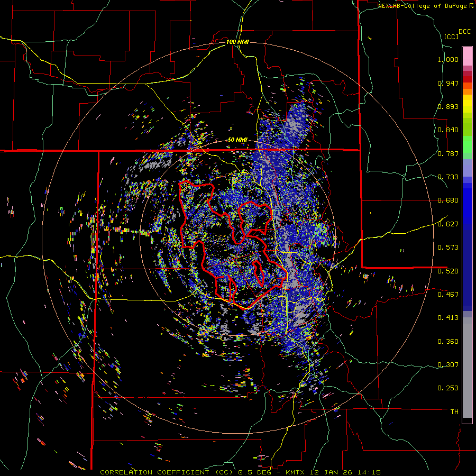Select the 0.467 scale value
476x476 pixels.
[x=448, y=295]
